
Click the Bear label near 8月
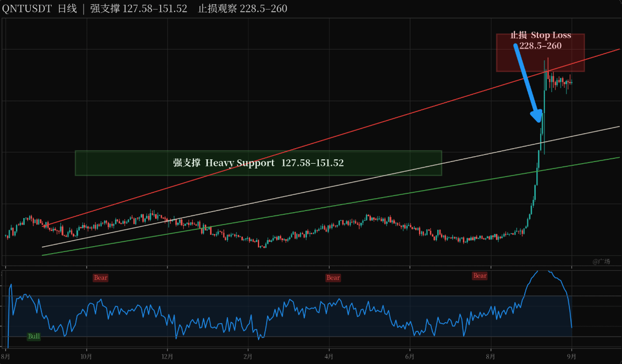[480, 276]
